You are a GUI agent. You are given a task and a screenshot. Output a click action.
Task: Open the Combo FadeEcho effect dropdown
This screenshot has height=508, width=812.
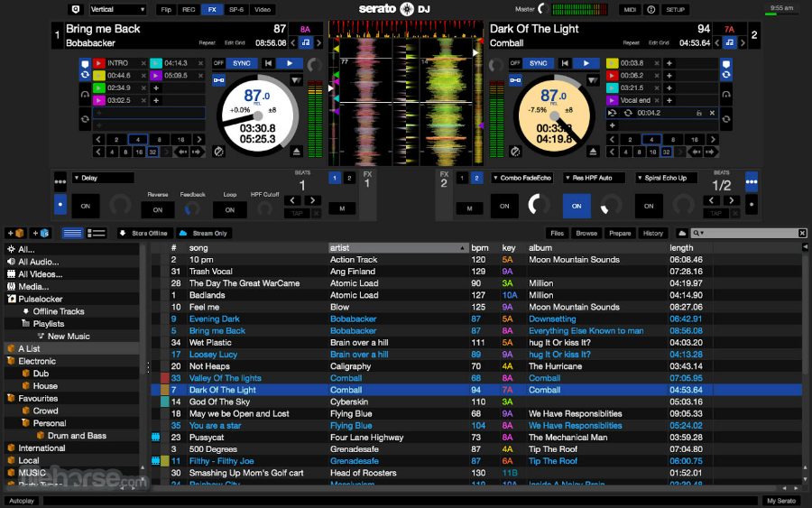[522, 178]
